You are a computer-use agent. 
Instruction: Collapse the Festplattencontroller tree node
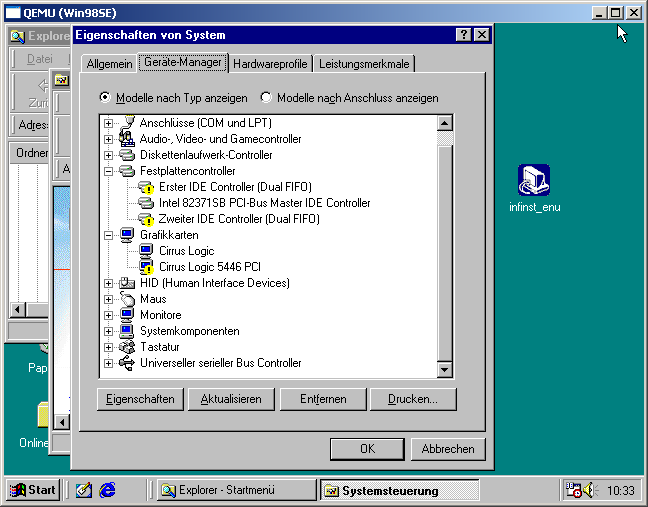[108, 171]
